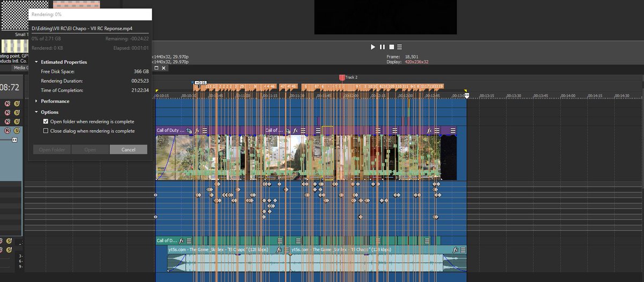Enable Close dialog when rendering is complete
Image resolution: width=644 pixels, height=282 pixels.
click(x=46, y=131)
